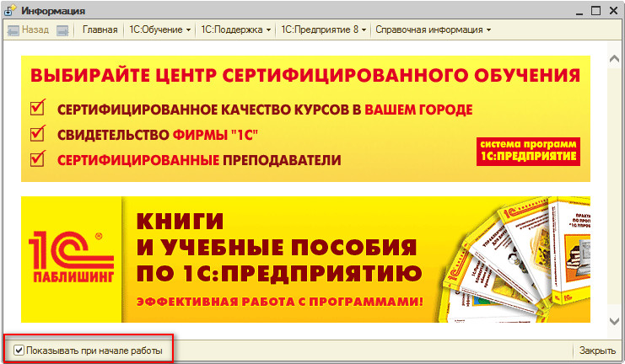Open Справочная информация dropdown menu
The width and height of the screenshot is (625, 364).
coord(433,29)
